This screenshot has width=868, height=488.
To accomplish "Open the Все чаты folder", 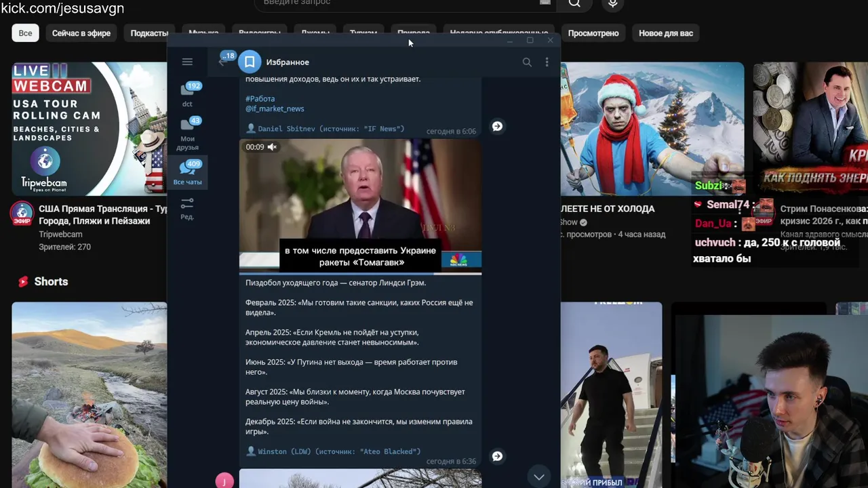I will [x=187, y=172].
